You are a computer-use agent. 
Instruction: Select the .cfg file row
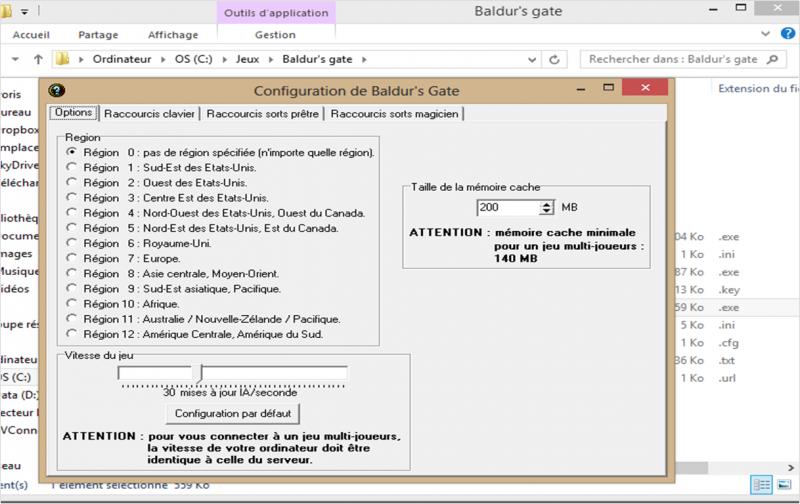[x=737, y=343]
